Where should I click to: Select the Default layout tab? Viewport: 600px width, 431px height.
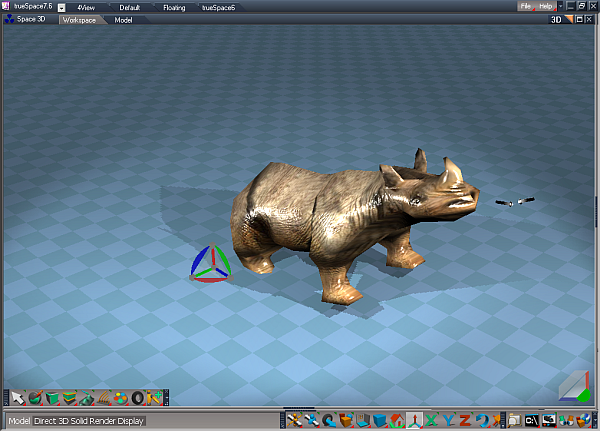click(x=130, y=7)
